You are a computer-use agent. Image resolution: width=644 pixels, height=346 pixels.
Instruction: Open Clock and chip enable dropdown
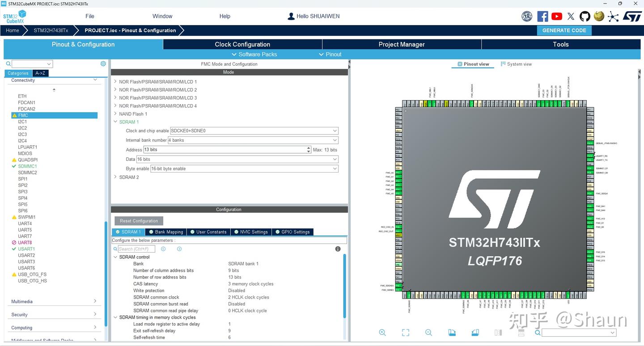[254, 131]
